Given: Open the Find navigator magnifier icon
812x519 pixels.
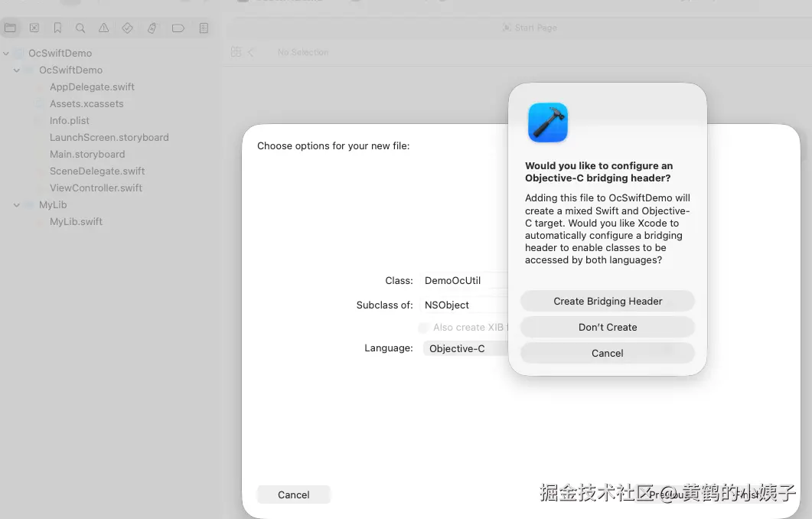Looking at the screenshot, I should coord(80,28).
